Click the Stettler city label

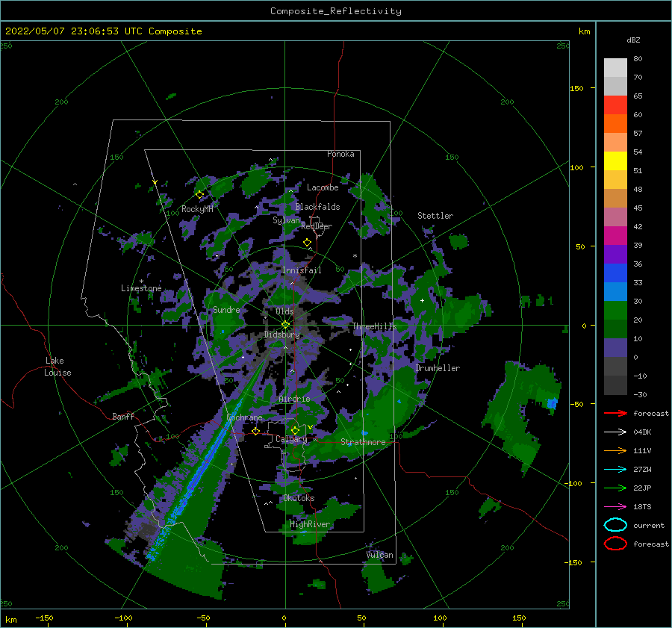[x=435, y=216]
